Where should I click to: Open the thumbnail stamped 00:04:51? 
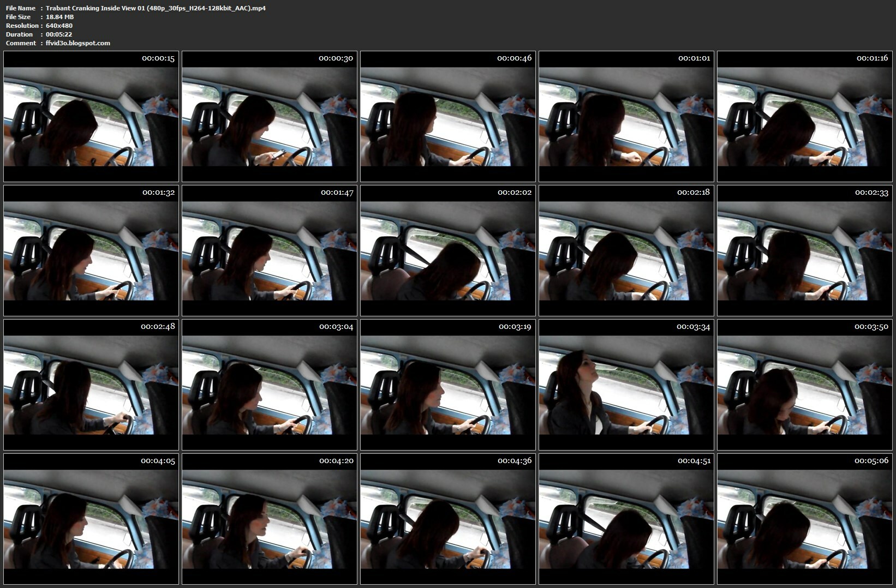[x=626, y=519]
